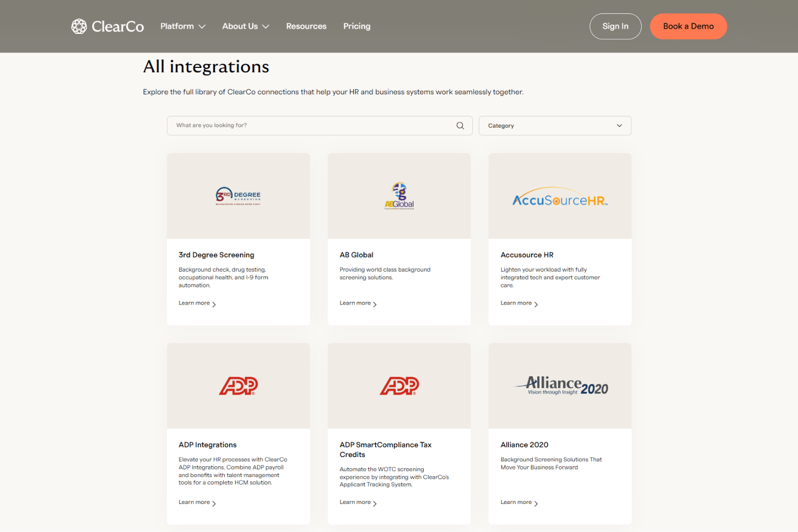Click the 'Providing world class background' description
The width and height of the screenshot is (798, 532).
pos(385,274)
